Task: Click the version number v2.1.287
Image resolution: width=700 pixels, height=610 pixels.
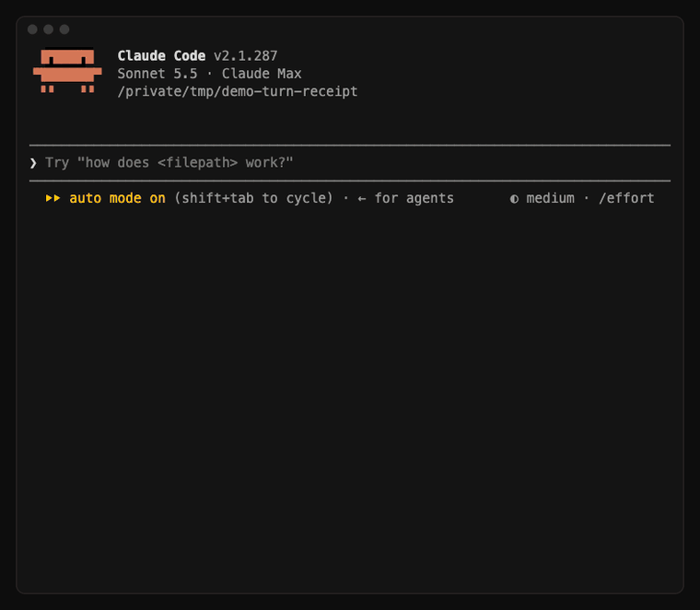Action: (246, 56)
